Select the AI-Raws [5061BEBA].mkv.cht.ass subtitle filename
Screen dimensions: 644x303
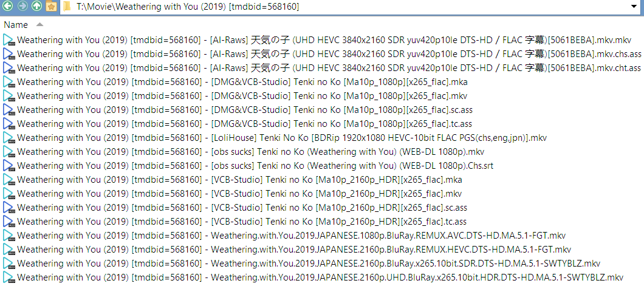tap(329, 68)
